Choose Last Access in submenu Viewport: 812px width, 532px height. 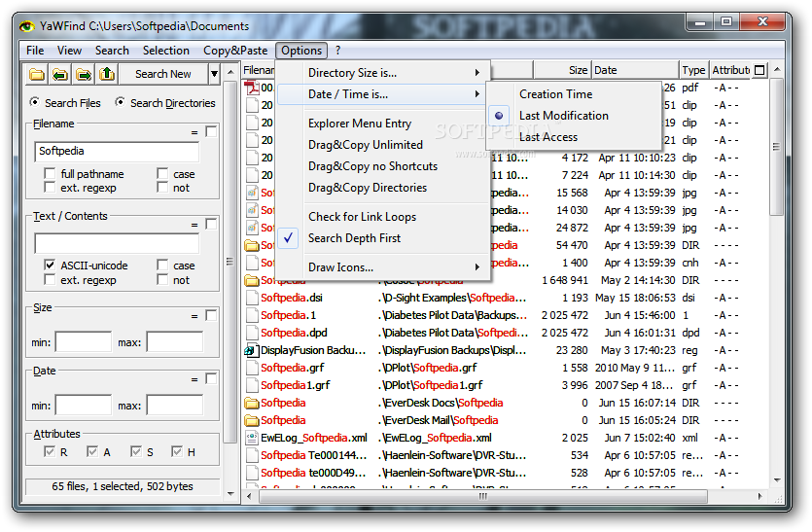[574, 137]
